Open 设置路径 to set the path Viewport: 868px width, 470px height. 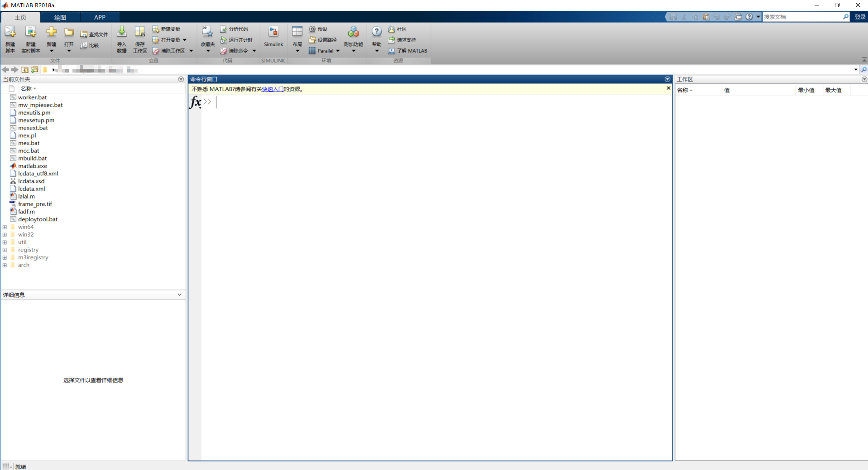322,40
